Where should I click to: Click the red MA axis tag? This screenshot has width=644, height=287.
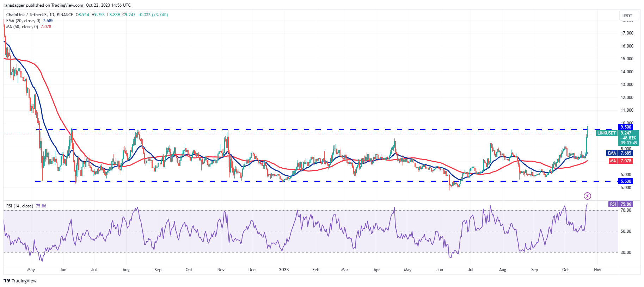(x=613, y=161)
